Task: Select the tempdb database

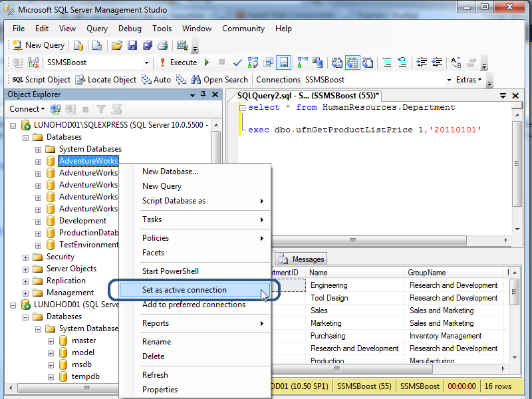Action: [86, 376]
